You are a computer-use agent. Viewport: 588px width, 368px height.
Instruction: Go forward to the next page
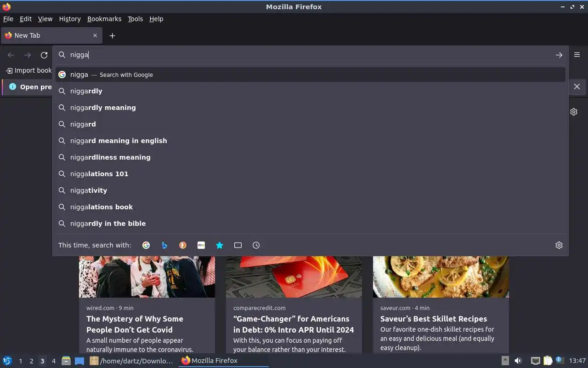pyautogui.click(x=28, y=55)
